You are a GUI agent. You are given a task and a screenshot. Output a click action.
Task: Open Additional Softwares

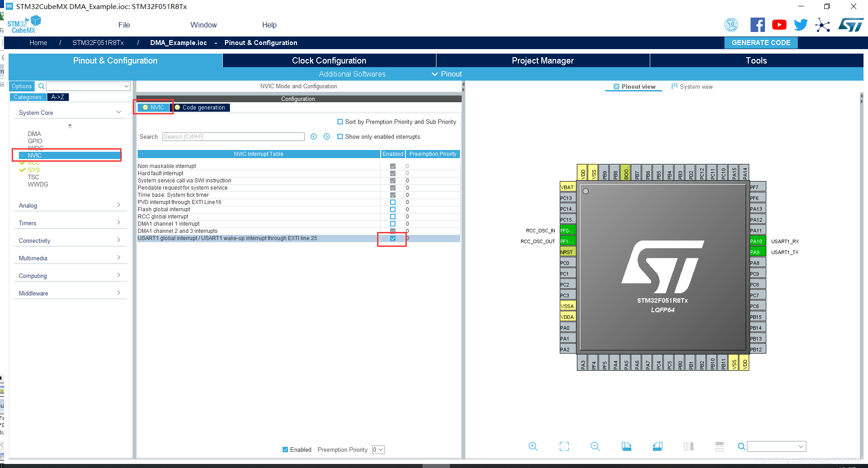click(352, 74)
